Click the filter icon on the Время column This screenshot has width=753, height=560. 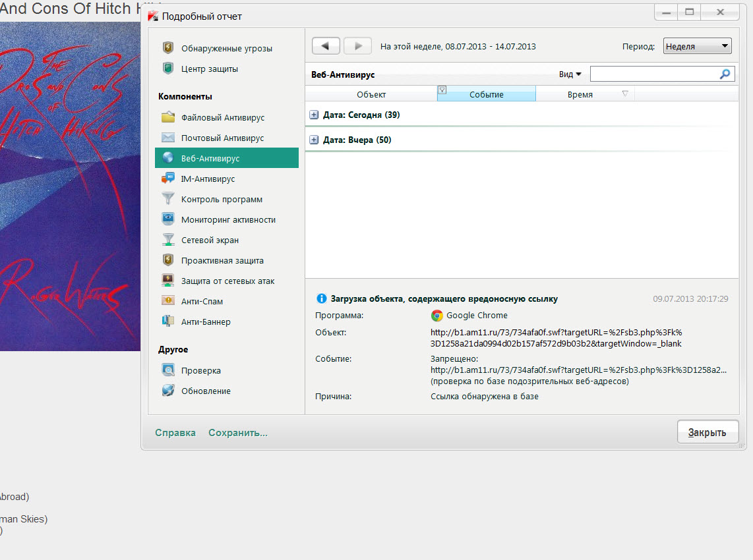(625, 94)
